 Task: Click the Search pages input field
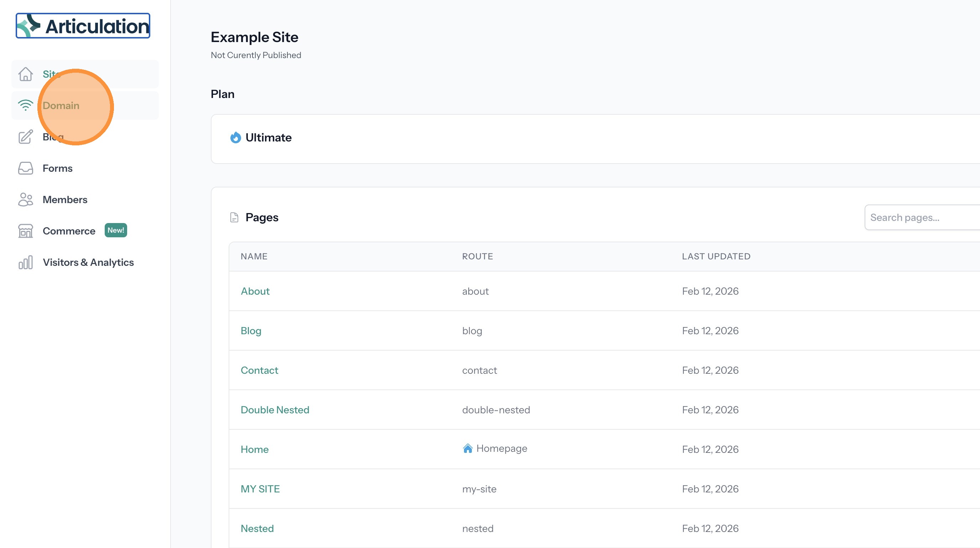point(921,217)
